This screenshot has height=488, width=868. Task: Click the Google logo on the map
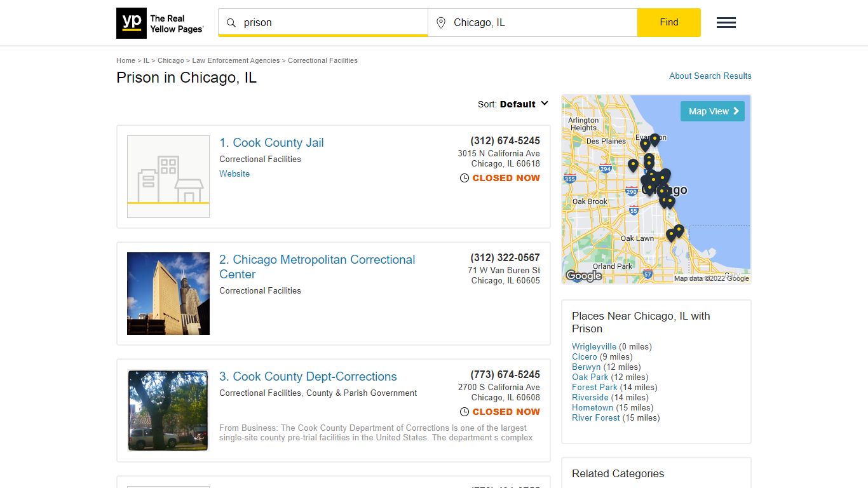[583, 276]
